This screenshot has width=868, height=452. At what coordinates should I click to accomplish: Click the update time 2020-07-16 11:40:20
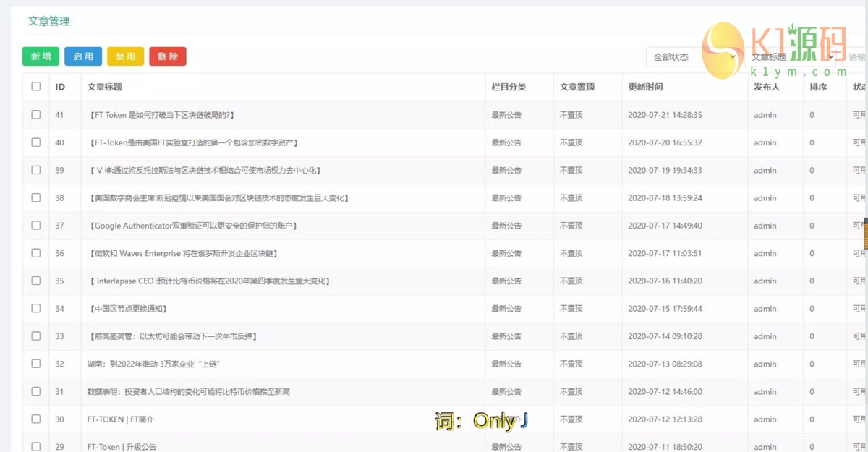[x=665, y=281]
